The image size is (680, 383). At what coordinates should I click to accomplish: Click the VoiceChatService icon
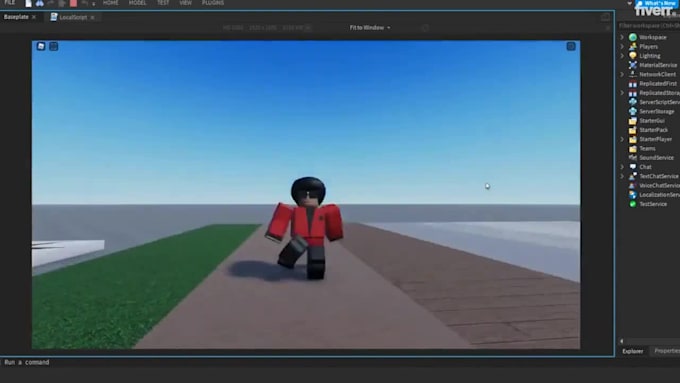(633, 185)
